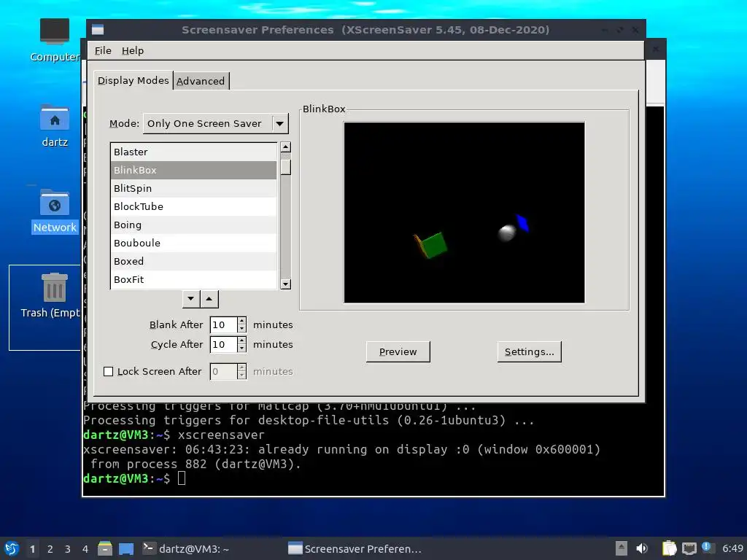Switch to workspace 3
The height and width of the screenshot is (560, 747).
point(68,549)
